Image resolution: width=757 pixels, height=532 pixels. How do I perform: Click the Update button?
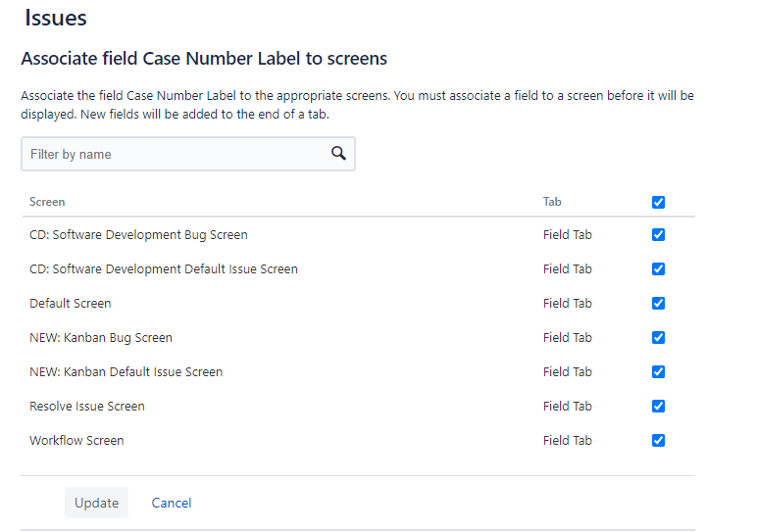click(96, 503)
